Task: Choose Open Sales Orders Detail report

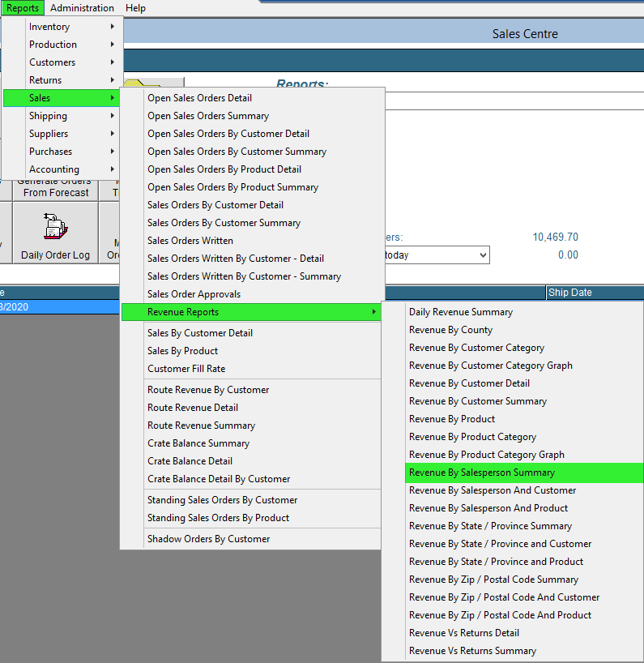Action: coord(253,98)
